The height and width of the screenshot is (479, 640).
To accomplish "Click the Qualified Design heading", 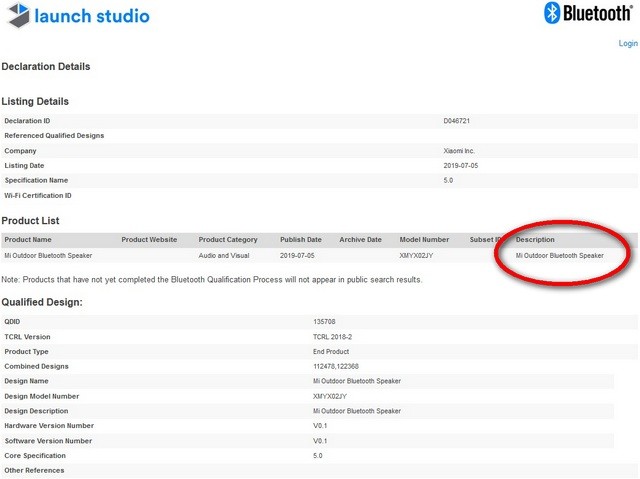I will (42, 302).
